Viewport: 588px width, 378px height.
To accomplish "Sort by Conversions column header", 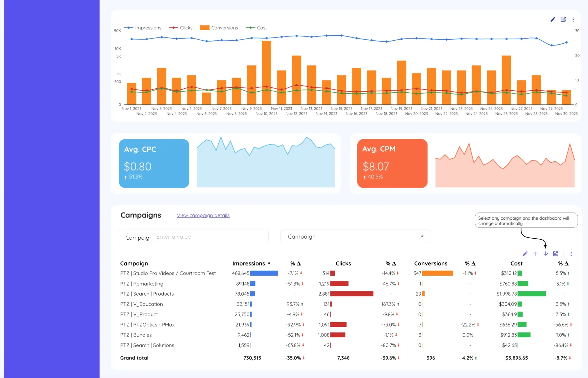I will 431,263.
